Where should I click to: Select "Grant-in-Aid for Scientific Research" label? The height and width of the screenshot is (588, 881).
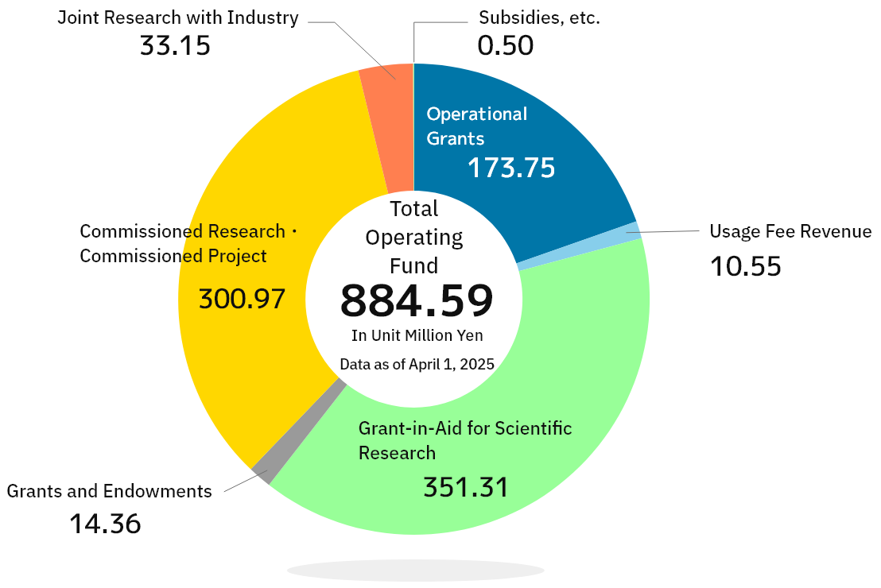coord(464,440)
